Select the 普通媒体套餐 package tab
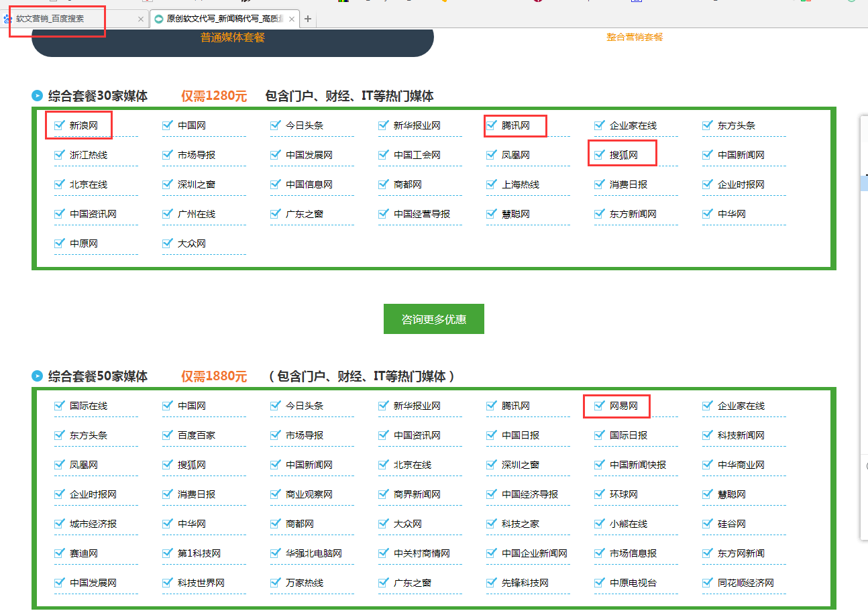Image resolution: width=868 pixels, height=615 pixels. (x=233, y=38)
